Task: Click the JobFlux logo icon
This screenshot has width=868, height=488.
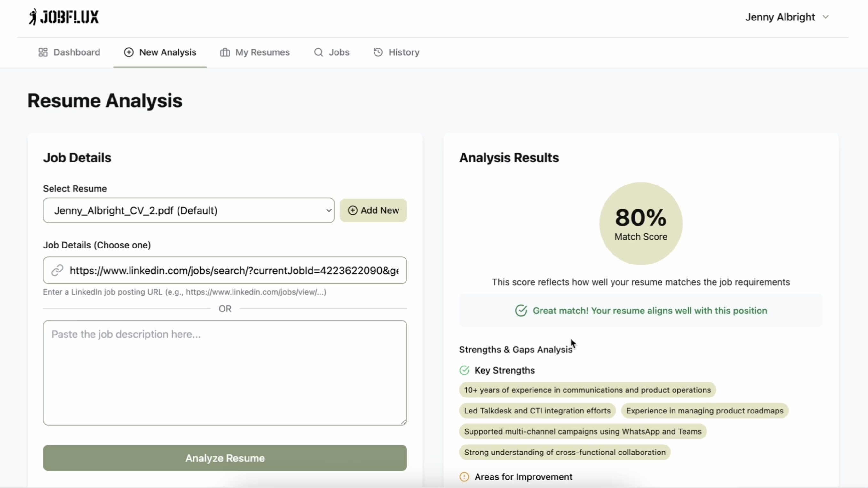Action: (33, 17)
